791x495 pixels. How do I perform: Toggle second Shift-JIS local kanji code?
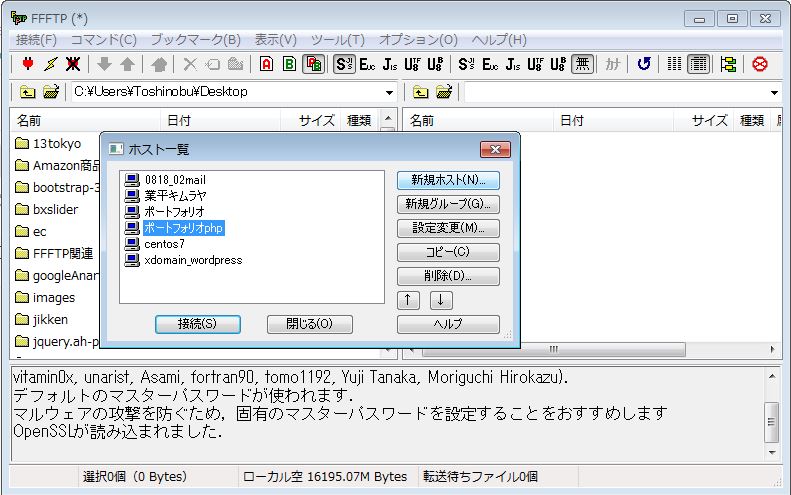466,64
